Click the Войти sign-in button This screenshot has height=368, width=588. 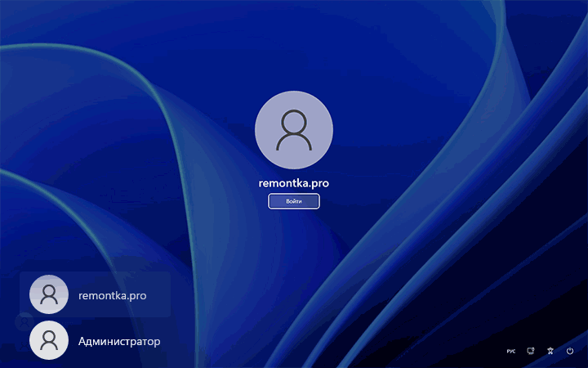[x=294, y=201]
